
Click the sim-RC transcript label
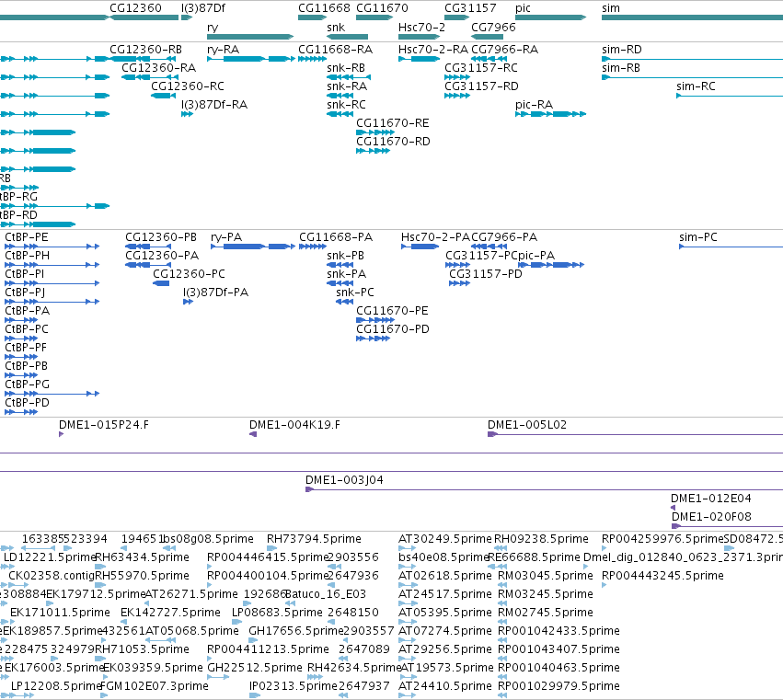point(697,86)
